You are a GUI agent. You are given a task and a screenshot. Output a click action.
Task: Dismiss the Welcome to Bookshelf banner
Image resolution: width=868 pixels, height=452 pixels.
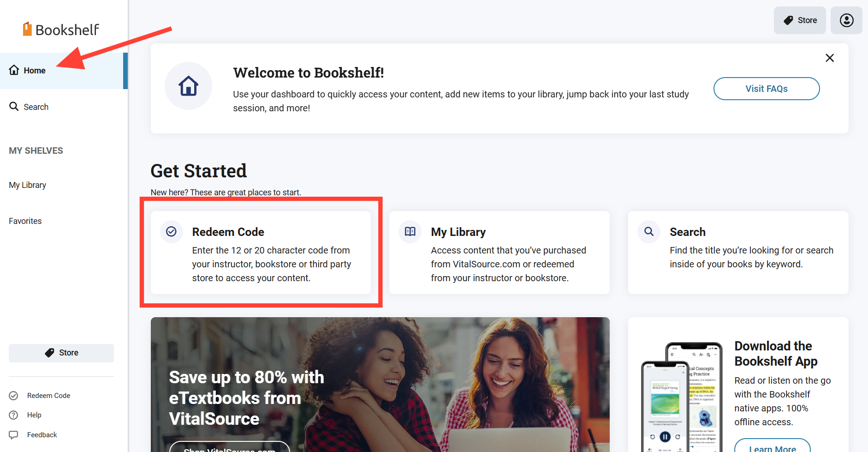[x=829, y=58]
